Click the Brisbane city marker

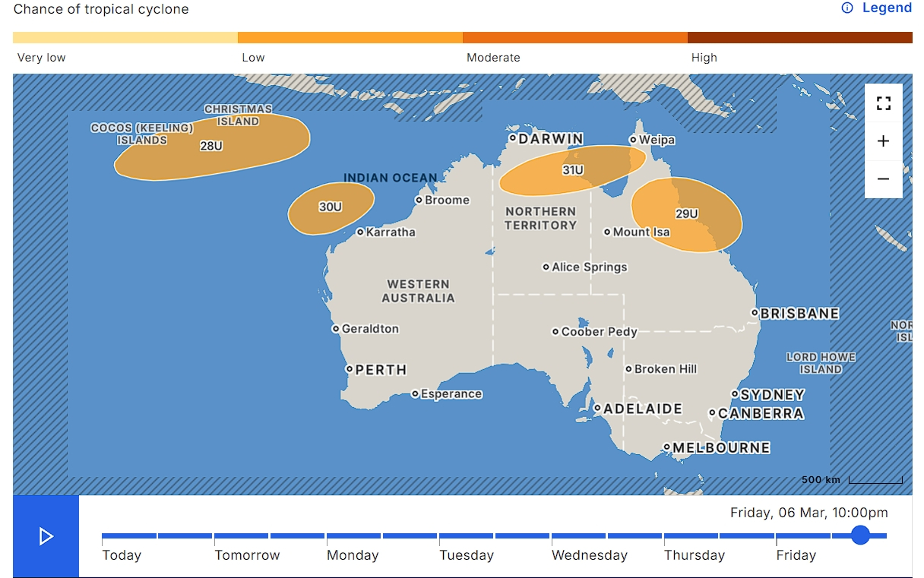(755, 313)
